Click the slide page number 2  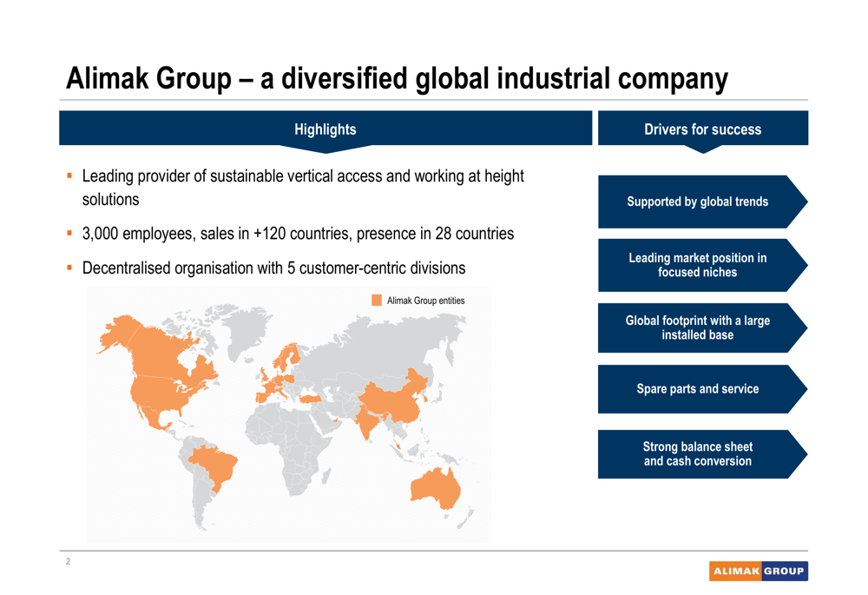point(68,562)
